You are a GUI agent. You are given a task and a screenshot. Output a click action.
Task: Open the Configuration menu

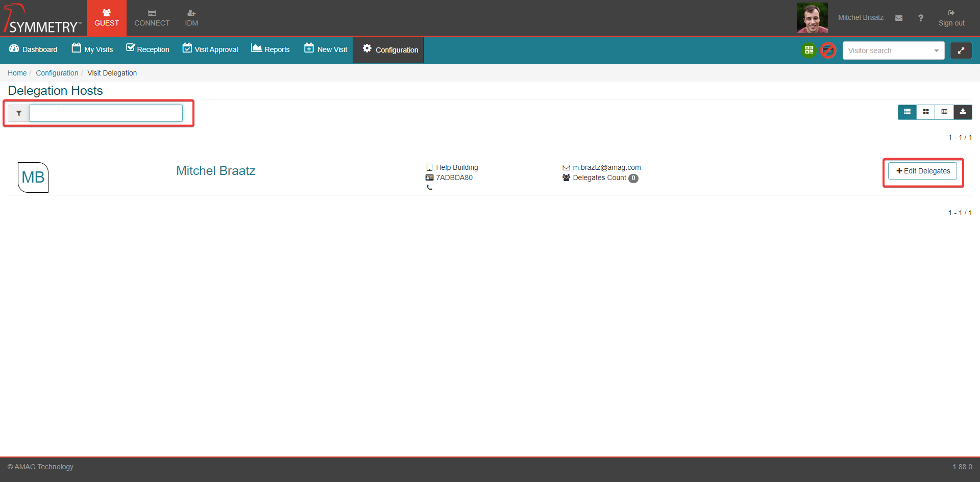388,50
